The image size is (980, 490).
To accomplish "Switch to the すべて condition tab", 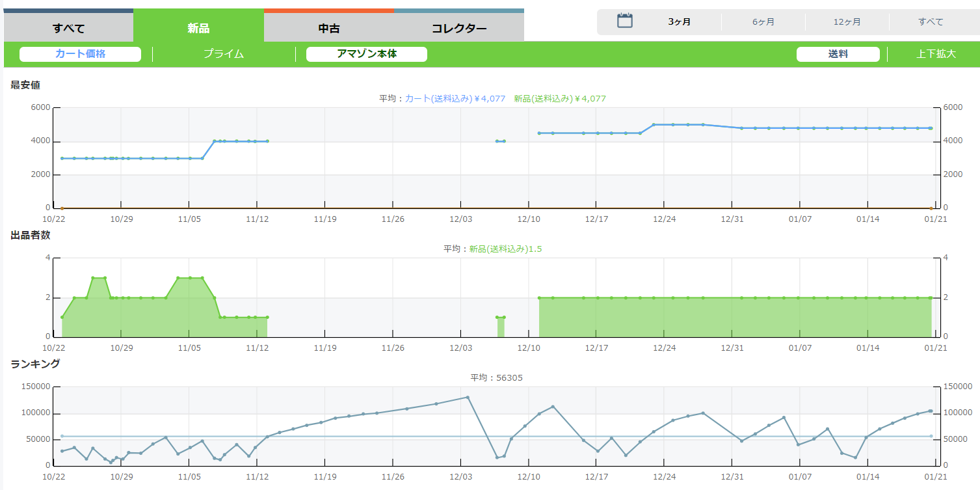I will (x=68, y=28).
